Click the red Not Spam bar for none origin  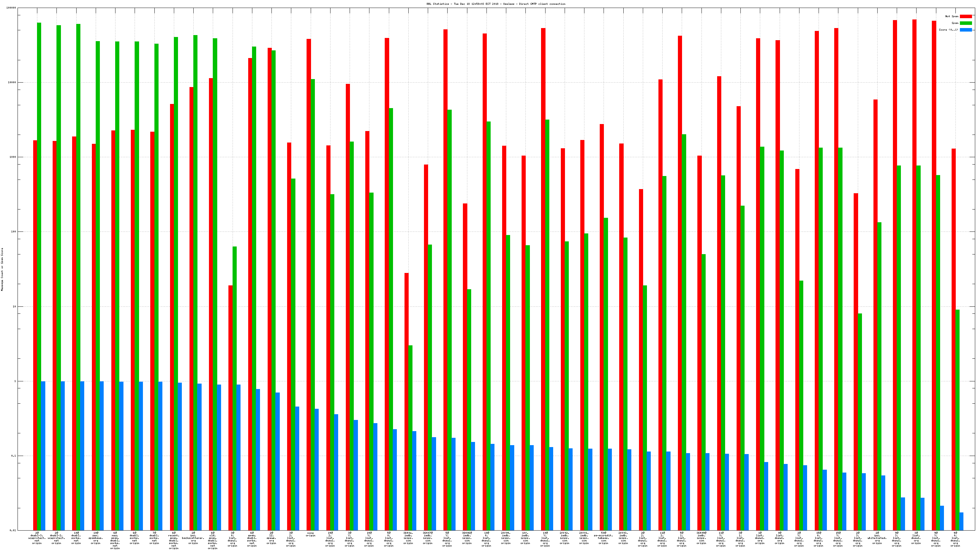tap(308, 266)
